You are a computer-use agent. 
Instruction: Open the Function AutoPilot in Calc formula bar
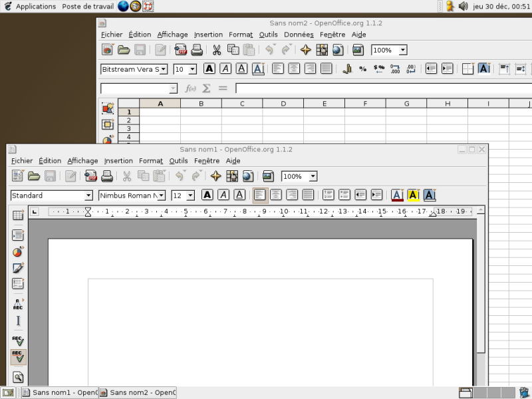coord(190,88)
